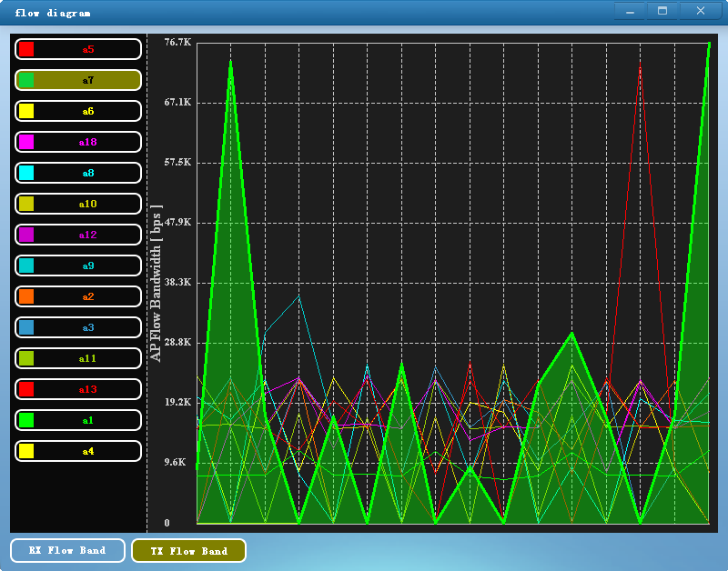Close the flow diagram window
The height and width of the screenshot is (571, 728).
[x=701, y=11]
